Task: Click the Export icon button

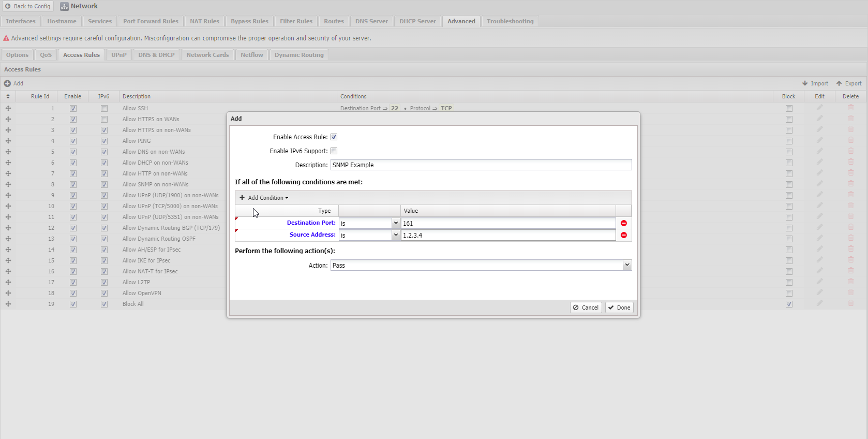Action: tap(849, 83)
